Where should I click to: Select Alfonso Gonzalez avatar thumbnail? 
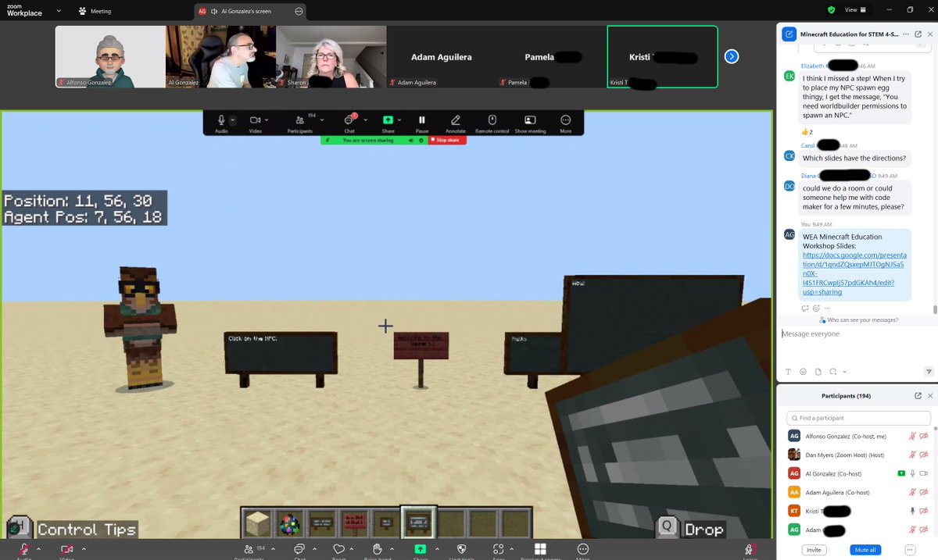tap(110, 56)
